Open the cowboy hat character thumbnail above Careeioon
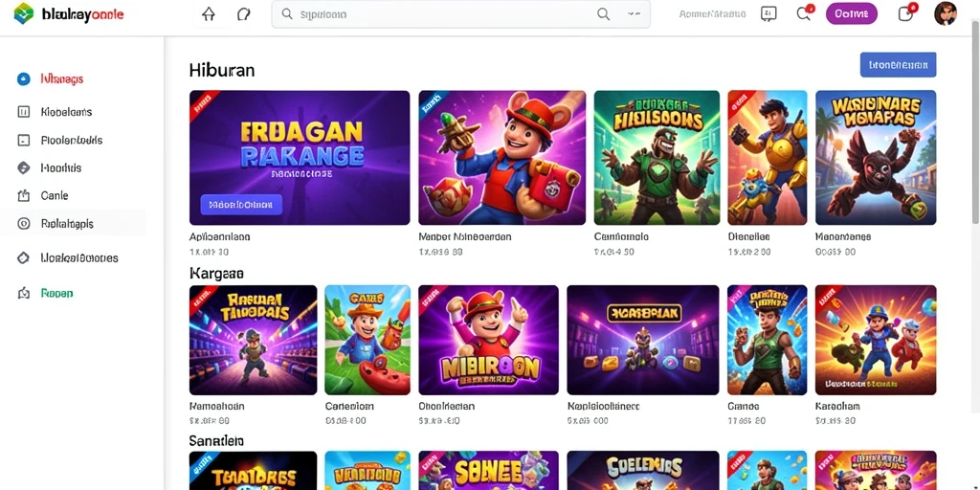This screenshot has height=490, width=980. pos(367,340)
